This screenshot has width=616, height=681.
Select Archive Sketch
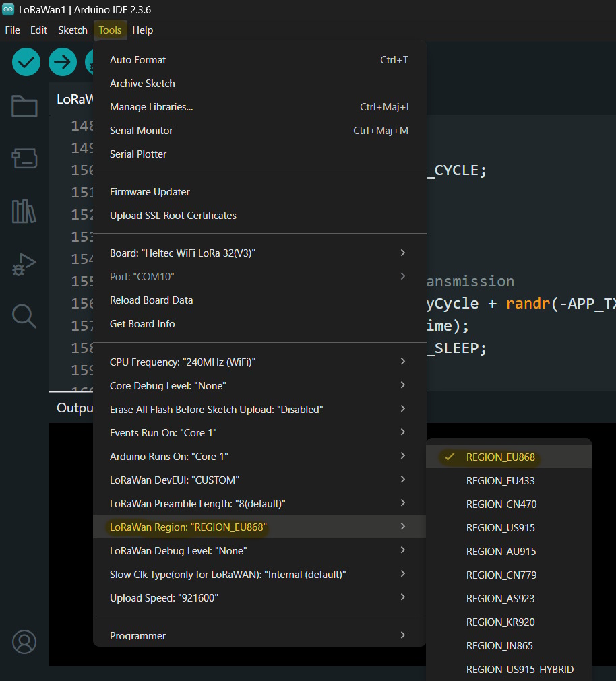[259, 84]
